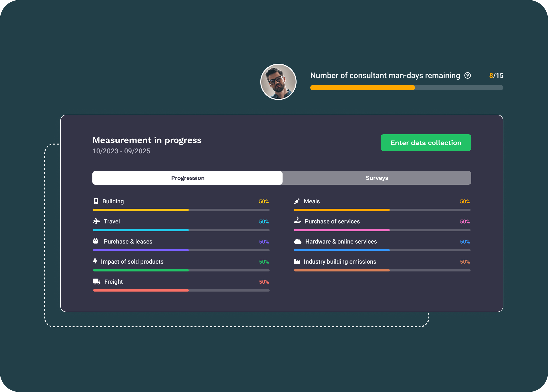Click the Purchase & leases bag icon

click(x=96, y=241)
